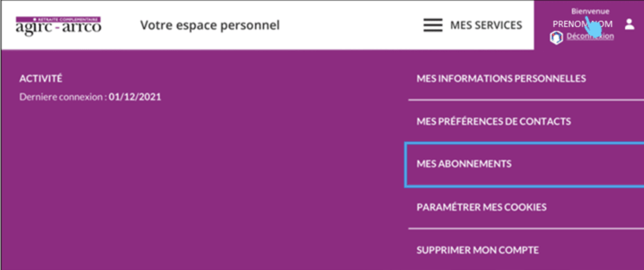Select SUPPRIMER MON COMPTE
The width and height of the screenshot is (644, 270).
[478, 250]
